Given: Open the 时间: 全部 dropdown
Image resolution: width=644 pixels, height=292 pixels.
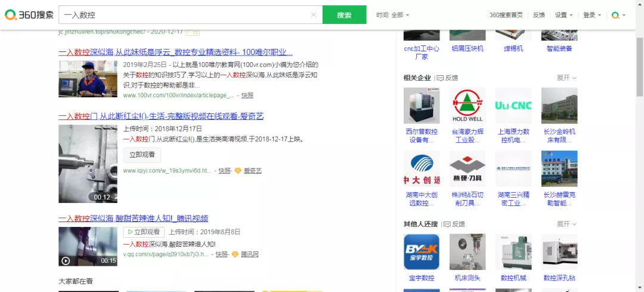Looking at the screenshot, I should click(392, 15).
